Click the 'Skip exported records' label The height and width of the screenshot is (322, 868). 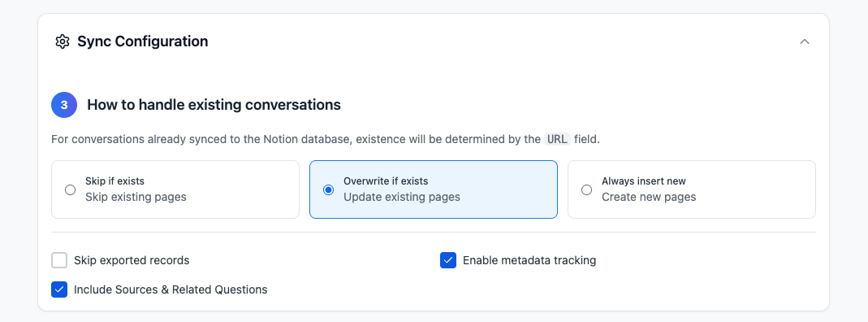pos(132,260)
